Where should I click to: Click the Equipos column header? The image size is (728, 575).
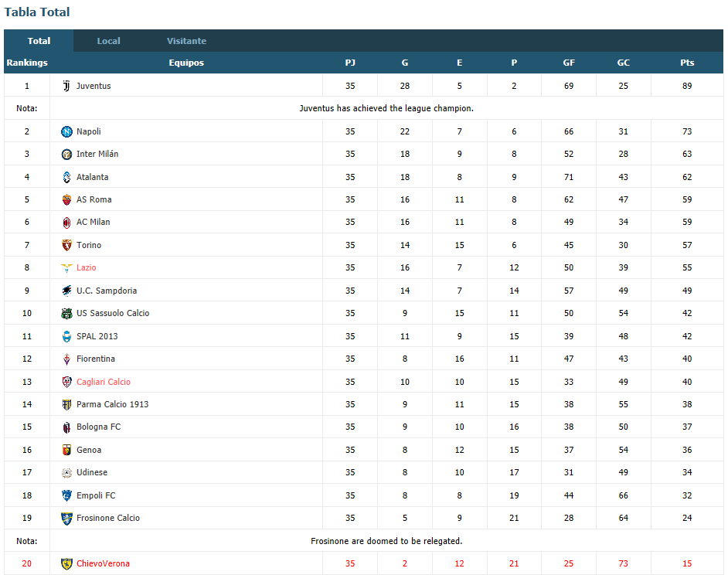(x=186, y=63)
